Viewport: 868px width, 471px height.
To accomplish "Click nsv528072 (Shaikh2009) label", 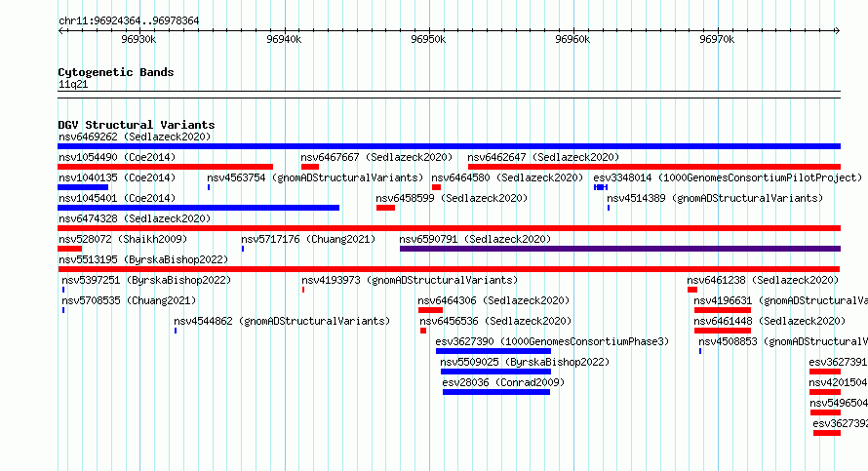I will [123, 239].
